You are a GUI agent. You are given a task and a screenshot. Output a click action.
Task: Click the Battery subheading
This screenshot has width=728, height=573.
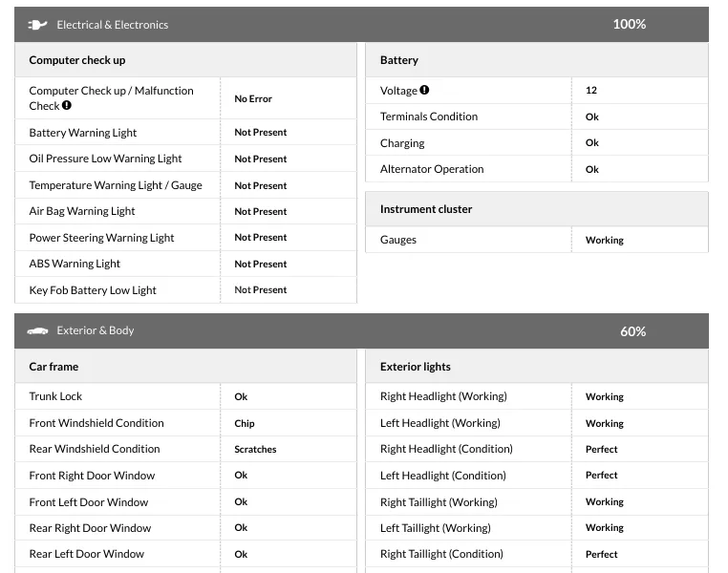(399, 60)
